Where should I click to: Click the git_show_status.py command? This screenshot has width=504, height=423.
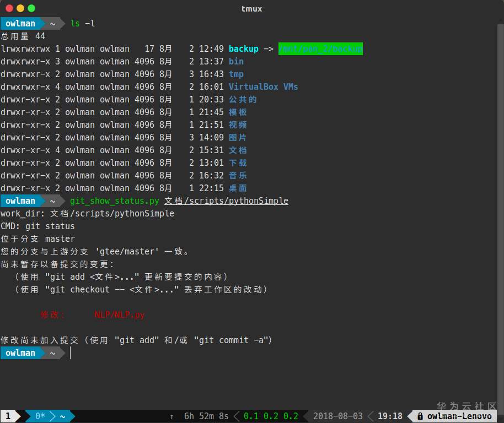click(115, 201)
